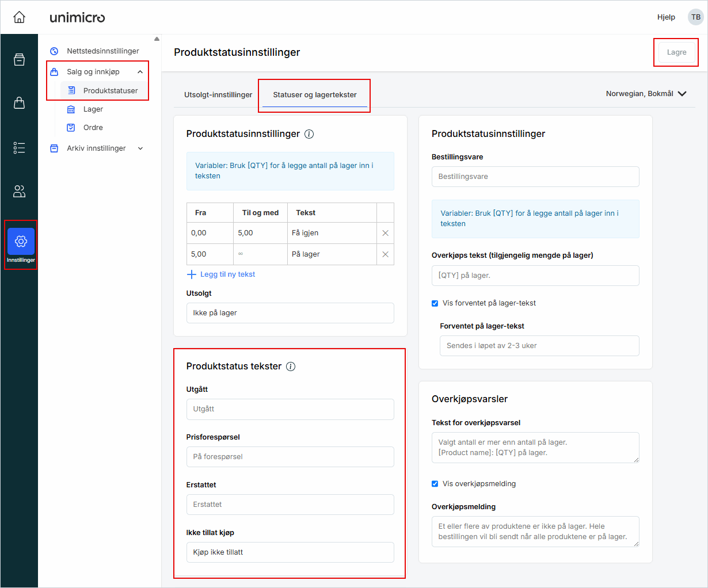This screenshot has height=588, width=708.
Task: Open the Norwegian, Bokmål language dropdown
Action: [646, 94]
